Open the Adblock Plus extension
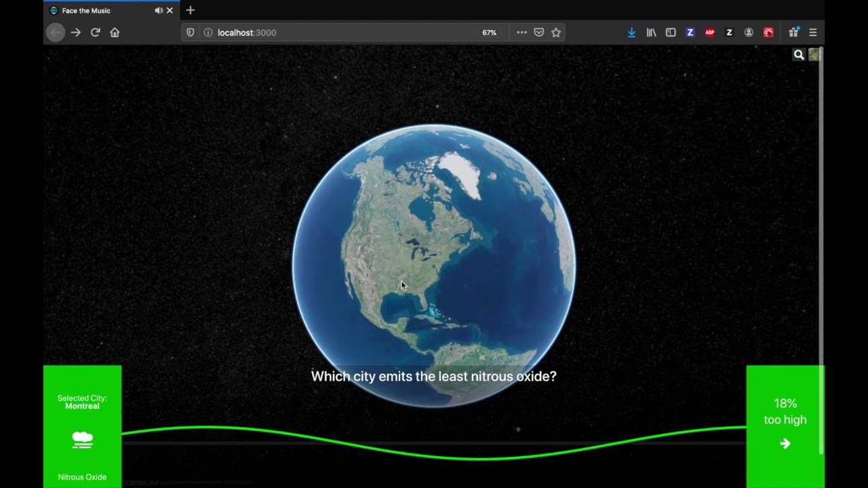This screenshot has height=488, width=868. point(710,33)
